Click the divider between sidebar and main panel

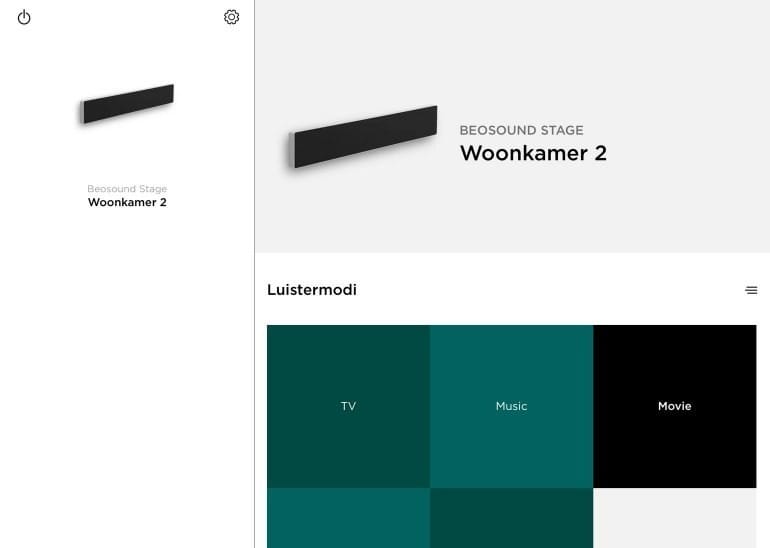(254, 274)
